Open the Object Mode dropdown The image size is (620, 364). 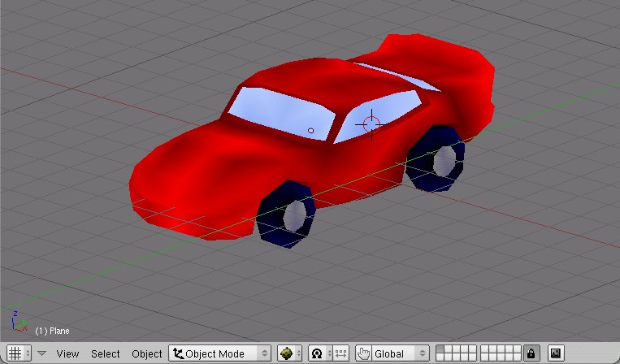tap(220, 353)
